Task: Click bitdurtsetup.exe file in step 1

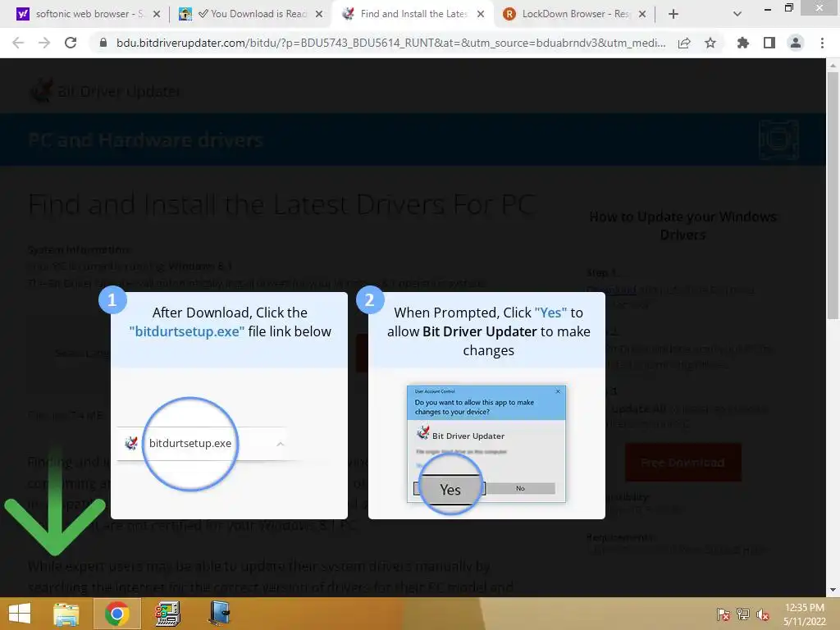Action: (x=190, y=444)
